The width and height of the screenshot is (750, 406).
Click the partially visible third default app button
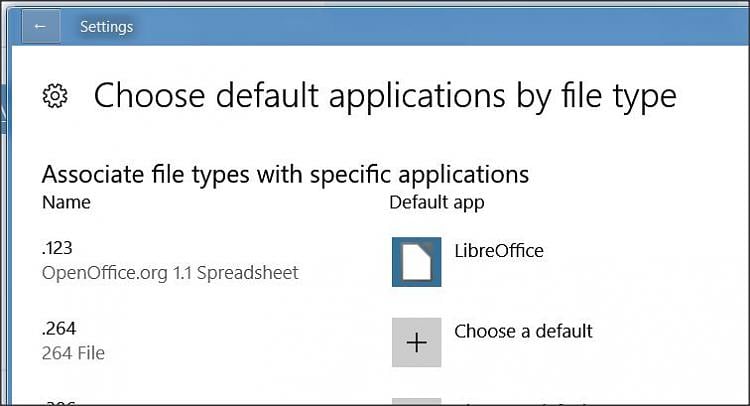(417, 402)
